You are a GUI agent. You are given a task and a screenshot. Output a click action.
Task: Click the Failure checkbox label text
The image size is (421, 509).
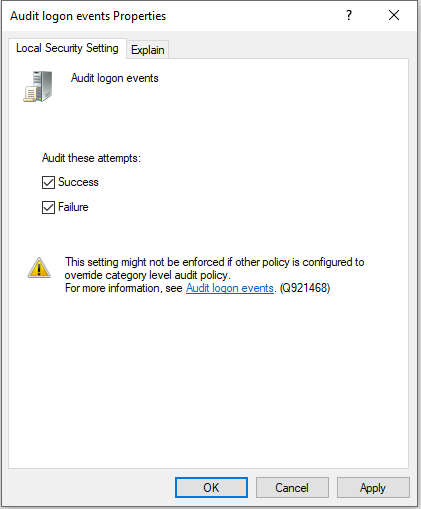73,207
